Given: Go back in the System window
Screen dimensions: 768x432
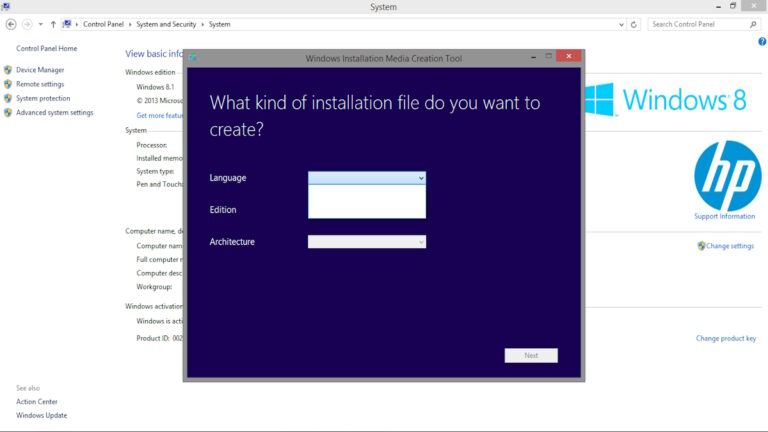Looking at the screenshot, I should coord(11,24).
